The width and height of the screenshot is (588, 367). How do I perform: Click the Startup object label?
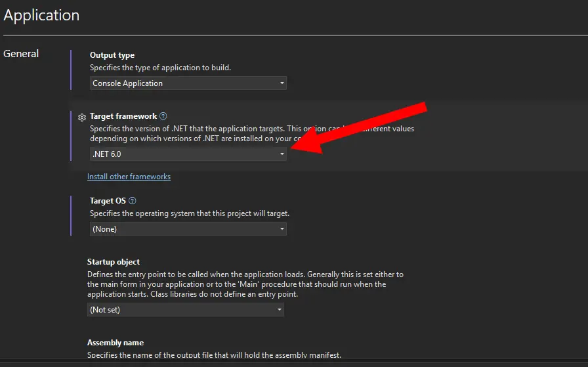[x=114, y=262]
